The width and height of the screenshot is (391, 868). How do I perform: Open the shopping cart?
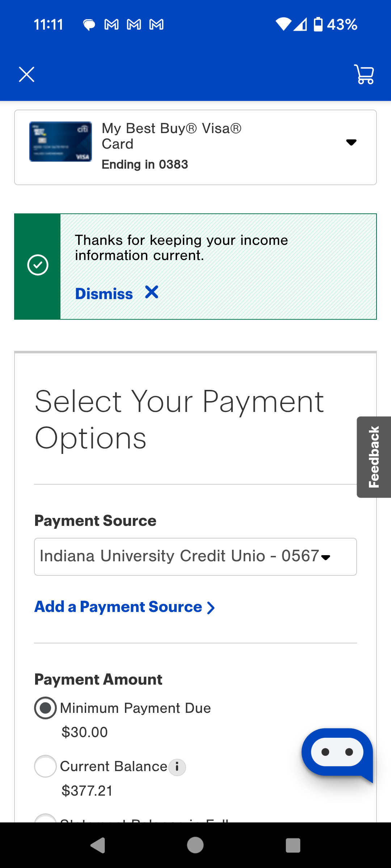pos(364,75)
